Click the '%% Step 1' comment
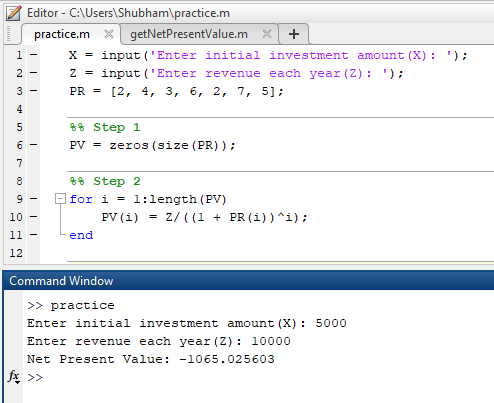The image size is (494, 403). click(x=105, y=127)
